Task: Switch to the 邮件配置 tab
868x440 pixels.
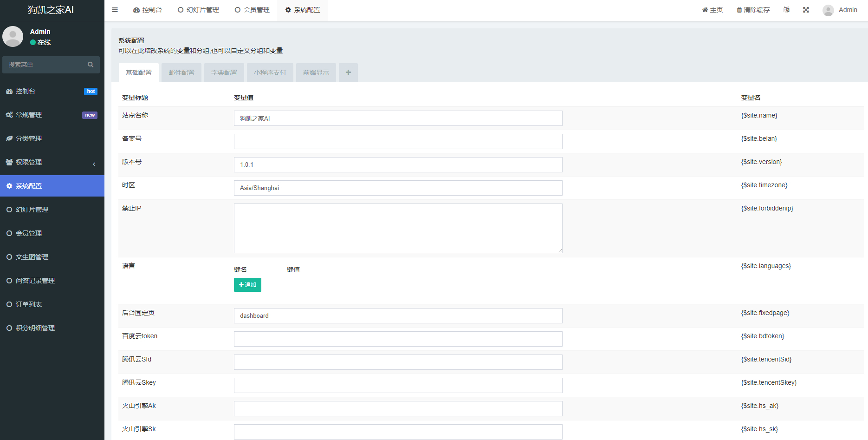Action: pyautogui.click(x=181, y=72)
